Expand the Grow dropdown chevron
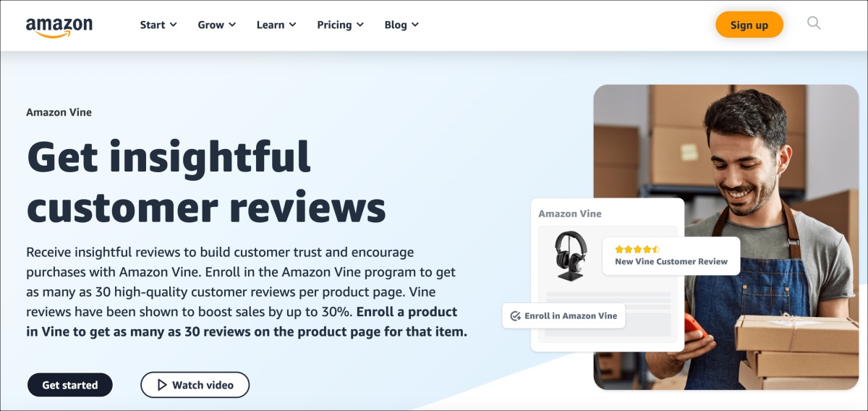This screenshot has height=411, width=868. (x=232, y=25)
